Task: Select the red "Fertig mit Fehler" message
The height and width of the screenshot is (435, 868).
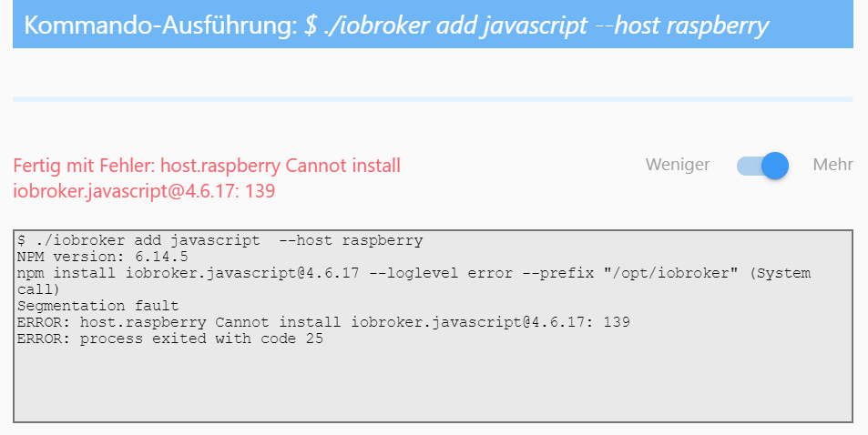Action: (x=207, y=166)
